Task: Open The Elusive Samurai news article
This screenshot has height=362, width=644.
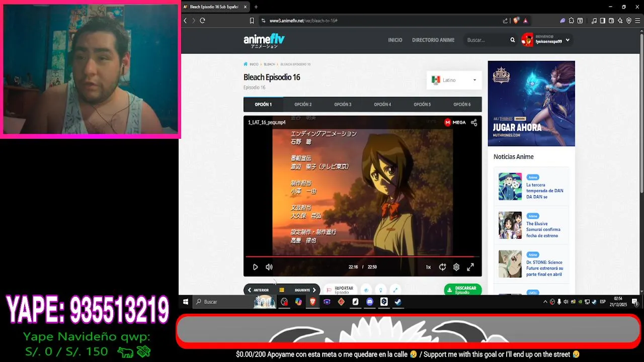Action: click(x=543, y=229)
